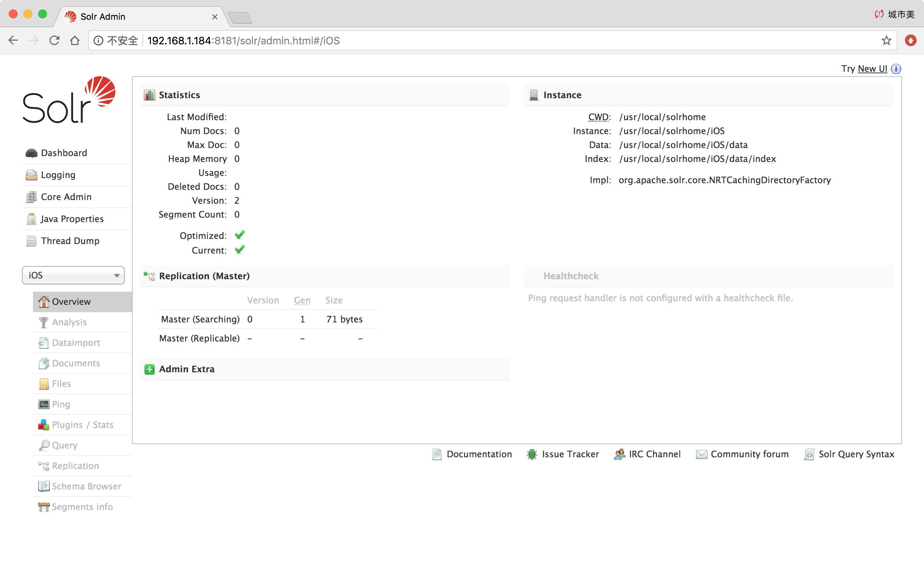Click the Logging folder icon

(32, 175)
